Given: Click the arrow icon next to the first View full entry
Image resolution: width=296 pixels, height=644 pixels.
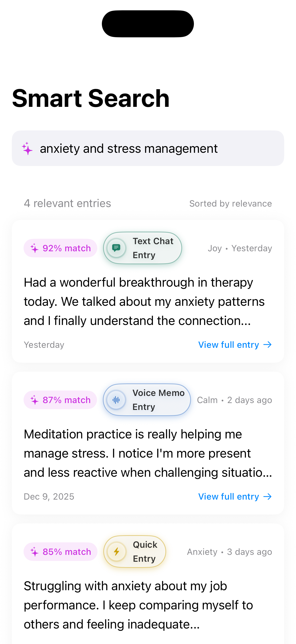Looking at the screenshot, I should (x=268, y=345).
